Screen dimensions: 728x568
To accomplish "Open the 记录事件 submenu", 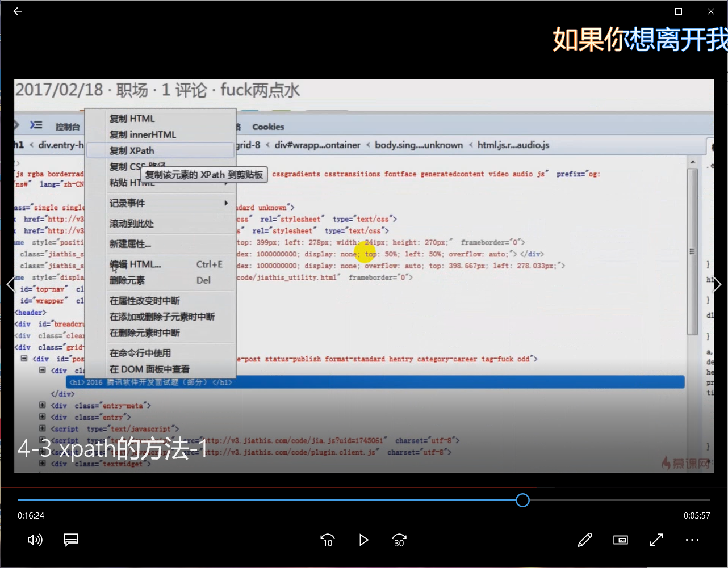I will pyautogui.click(x=160, y=203).
